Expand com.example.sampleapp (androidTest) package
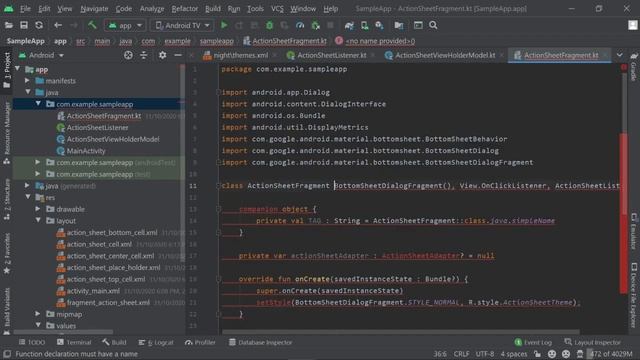 coord(38,162)
